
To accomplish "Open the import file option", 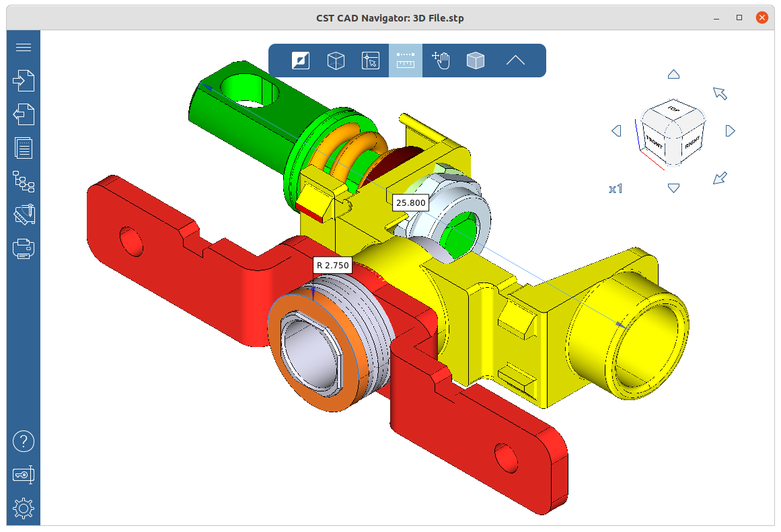I will tap(24, 80).
